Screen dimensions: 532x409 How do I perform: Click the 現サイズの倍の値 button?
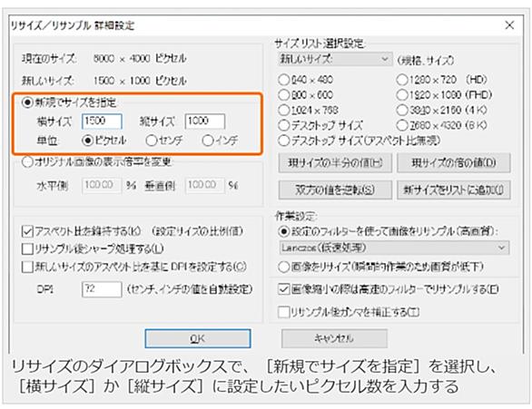[454, 163]
